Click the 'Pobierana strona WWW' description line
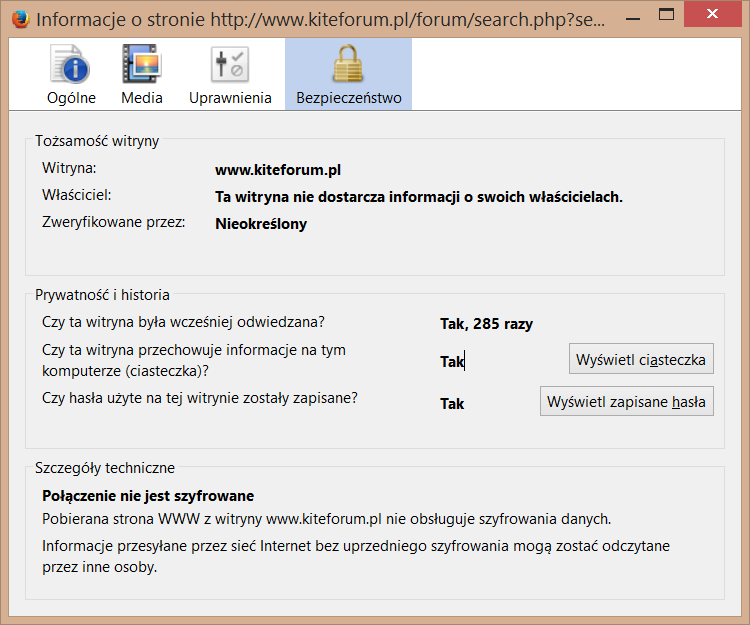The width and height of the screenshot is (750, 625). tap(326, 519)
